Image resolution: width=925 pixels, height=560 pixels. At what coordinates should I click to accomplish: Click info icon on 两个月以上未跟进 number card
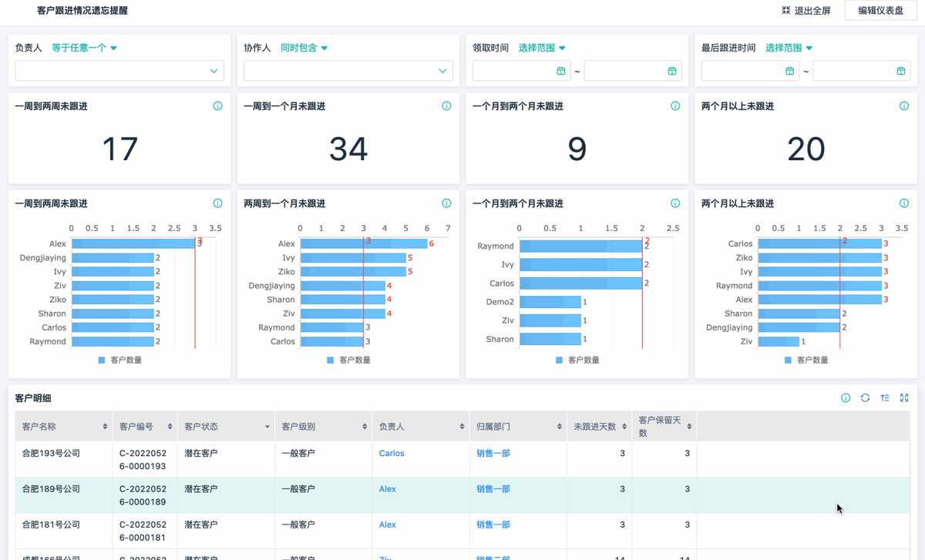(904, 106)
